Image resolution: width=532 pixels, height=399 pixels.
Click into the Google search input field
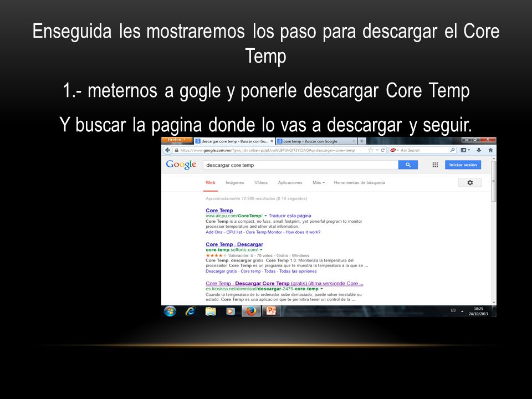[x=300, y=165]
